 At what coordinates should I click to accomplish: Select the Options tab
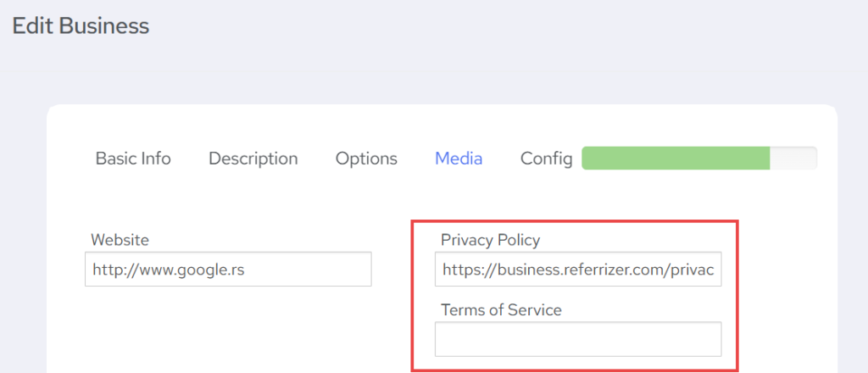click(366, 159)
